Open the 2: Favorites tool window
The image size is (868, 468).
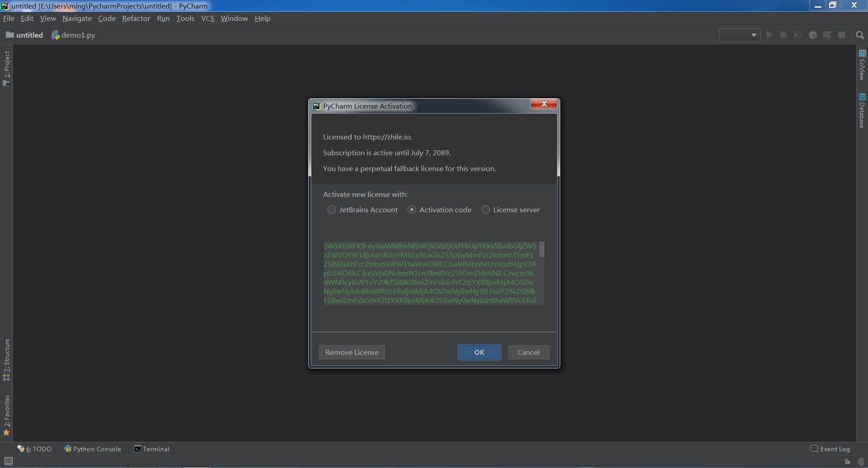pos(6,415)
